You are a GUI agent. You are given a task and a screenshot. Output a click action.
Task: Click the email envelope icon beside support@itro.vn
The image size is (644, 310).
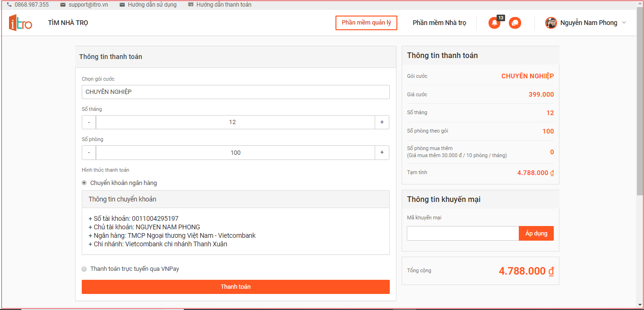coord(63,5)
